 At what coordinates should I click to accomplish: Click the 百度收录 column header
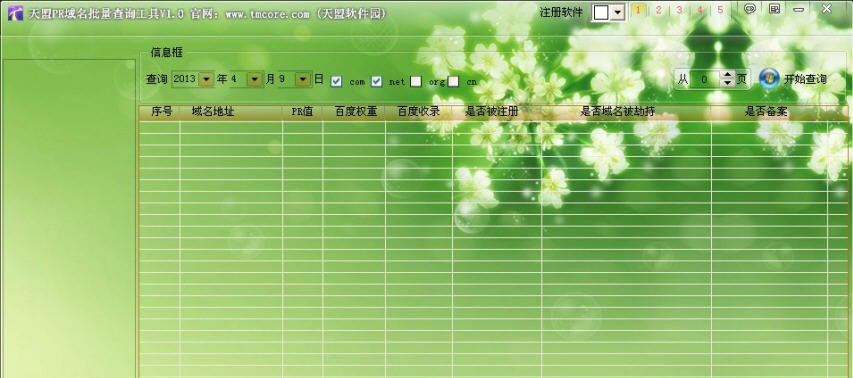(418, 112)
